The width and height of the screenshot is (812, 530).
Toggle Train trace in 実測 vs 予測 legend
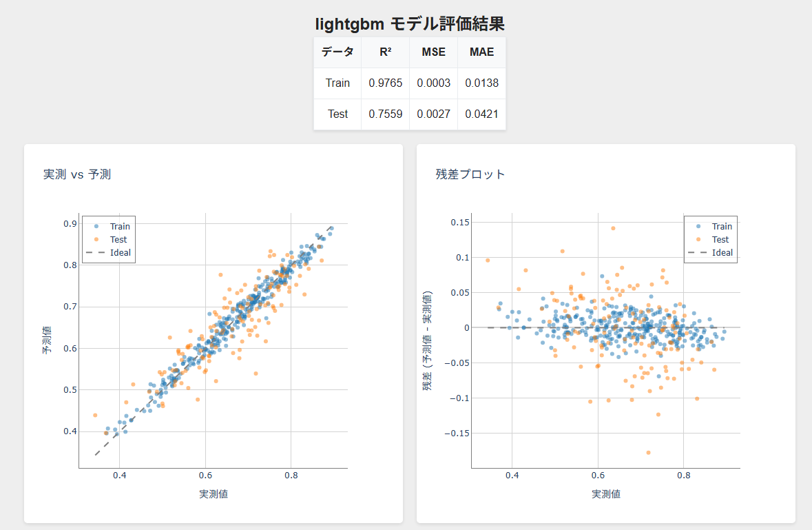pyautogui.click(x=119, y=226)
